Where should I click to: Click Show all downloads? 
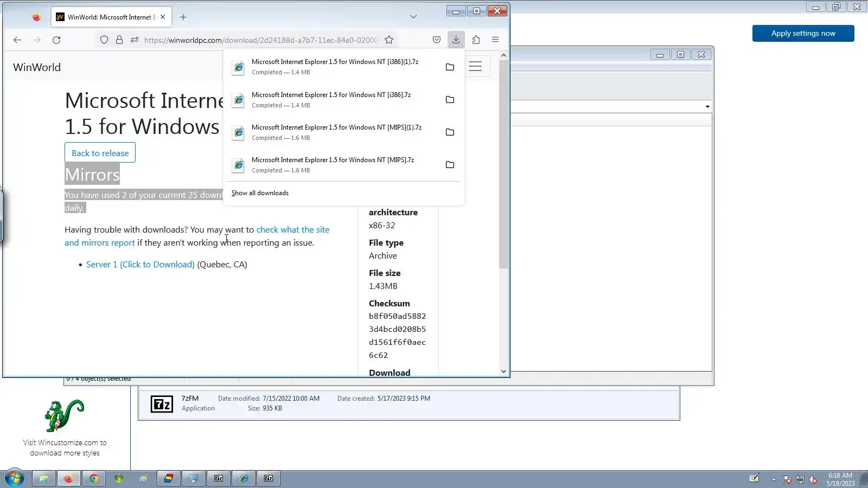point(260,193)
